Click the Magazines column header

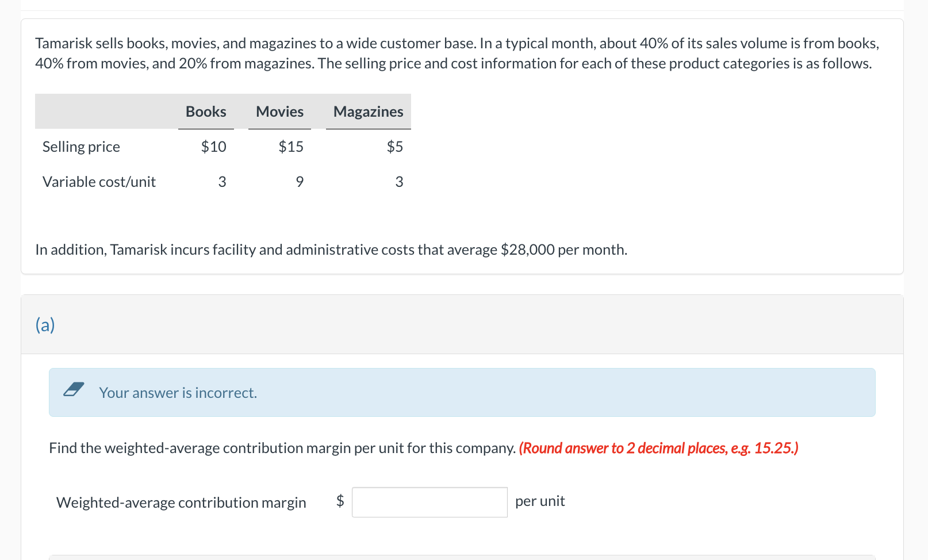368,112
